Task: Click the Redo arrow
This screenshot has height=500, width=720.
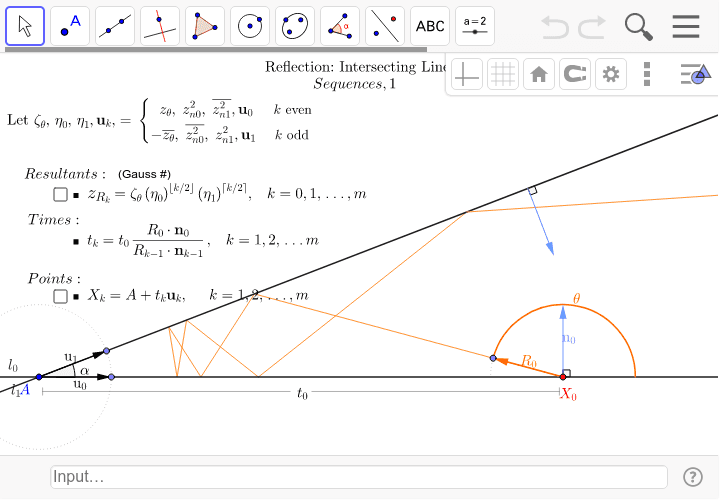Action: [592, 27]
